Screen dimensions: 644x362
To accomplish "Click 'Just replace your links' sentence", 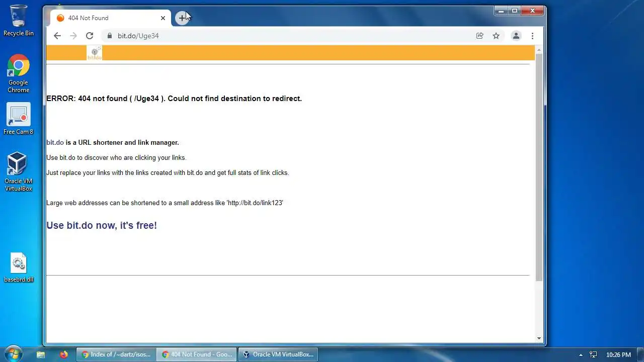I will point(168,172).
